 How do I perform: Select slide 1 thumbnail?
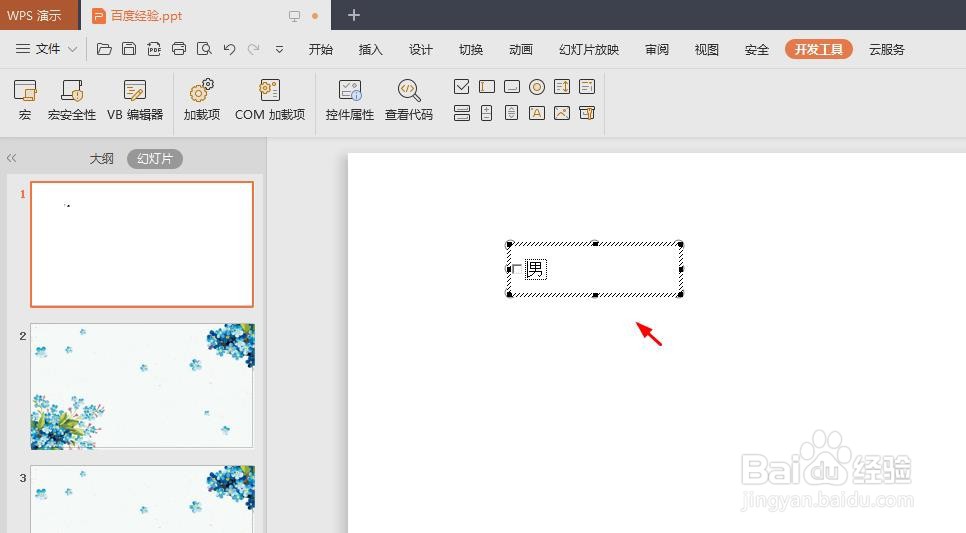click(142, 244)
